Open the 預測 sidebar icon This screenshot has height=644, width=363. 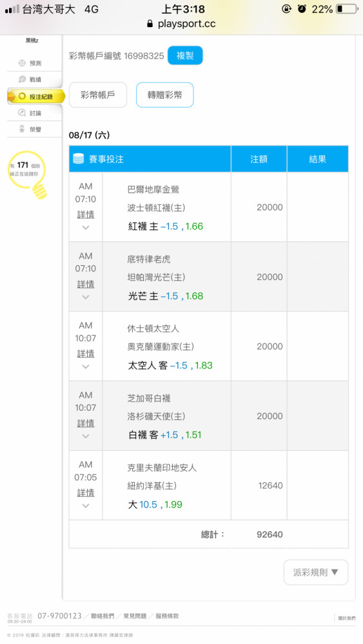(x=22, y=63)
